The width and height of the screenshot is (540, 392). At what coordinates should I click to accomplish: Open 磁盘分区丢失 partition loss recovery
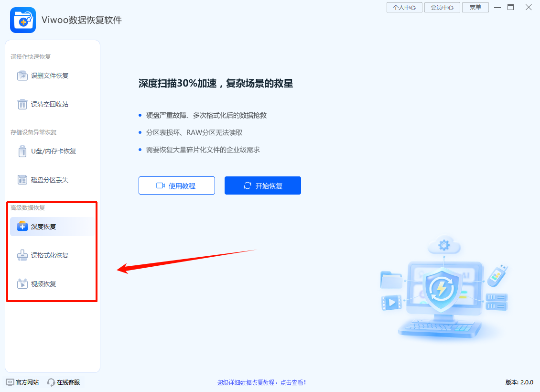pyautogui.click(x=43, y=180)
